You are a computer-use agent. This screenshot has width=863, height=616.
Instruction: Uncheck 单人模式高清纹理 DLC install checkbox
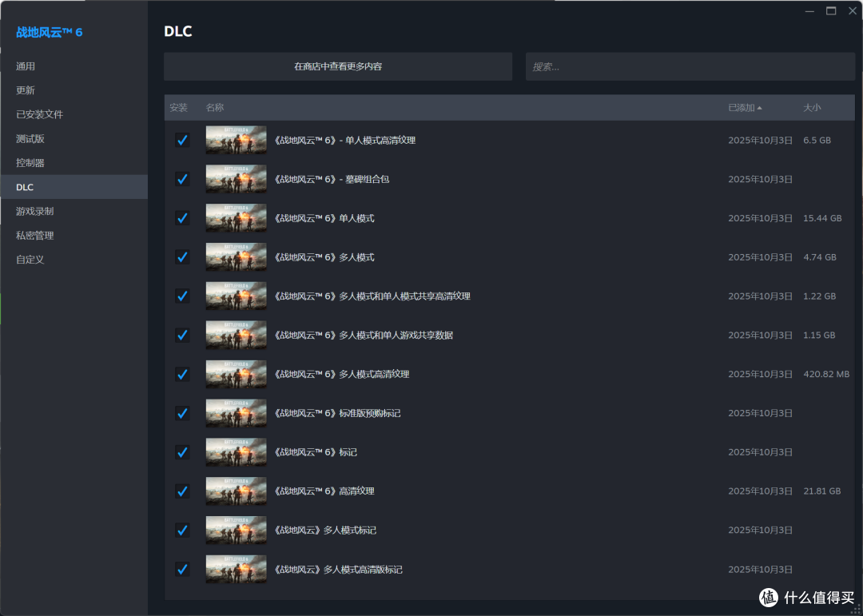pos(182,140)
